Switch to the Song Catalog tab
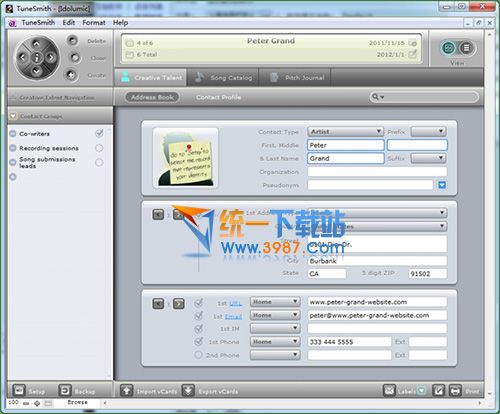The height and width of the screenshot is (414, 500). coord(223,77)
